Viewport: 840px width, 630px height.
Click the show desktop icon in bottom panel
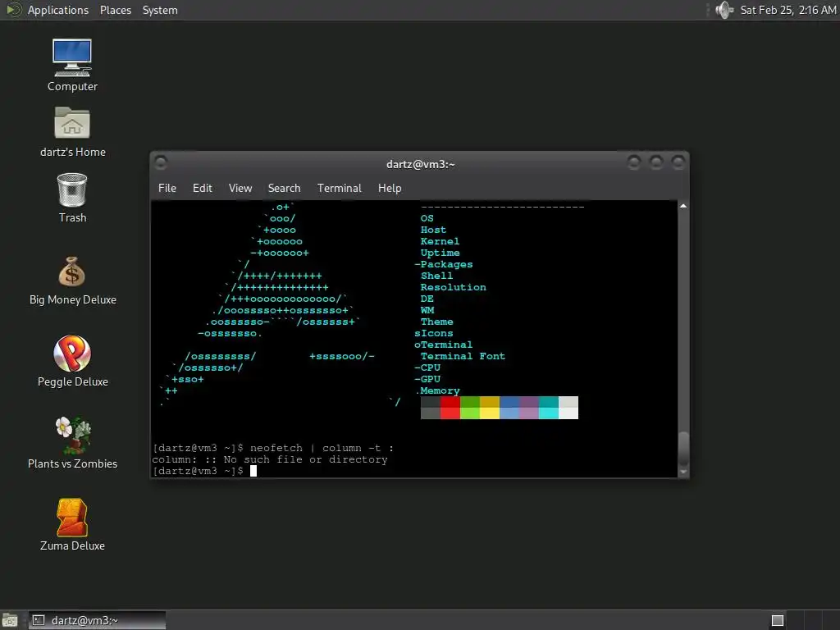click(x=10, y=620)
